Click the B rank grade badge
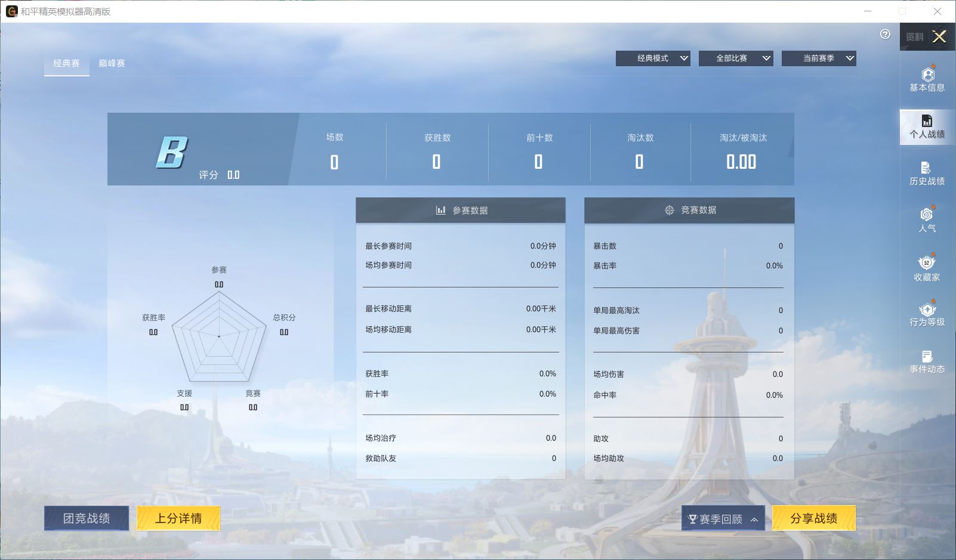The height and width of the screenshot is (560, 956). pyautogui.click(x=172, y=153)
